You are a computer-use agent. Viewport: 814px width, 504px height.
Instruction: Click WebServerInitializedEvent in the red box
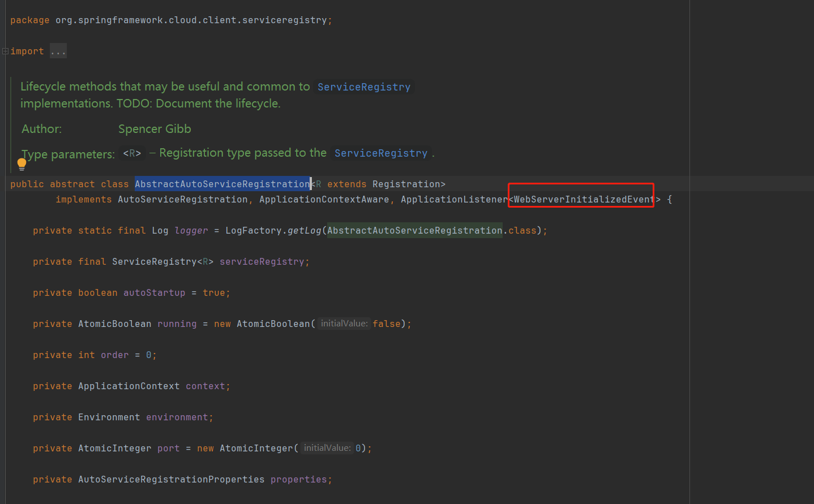pyautogui.click(x=583, y=200)
